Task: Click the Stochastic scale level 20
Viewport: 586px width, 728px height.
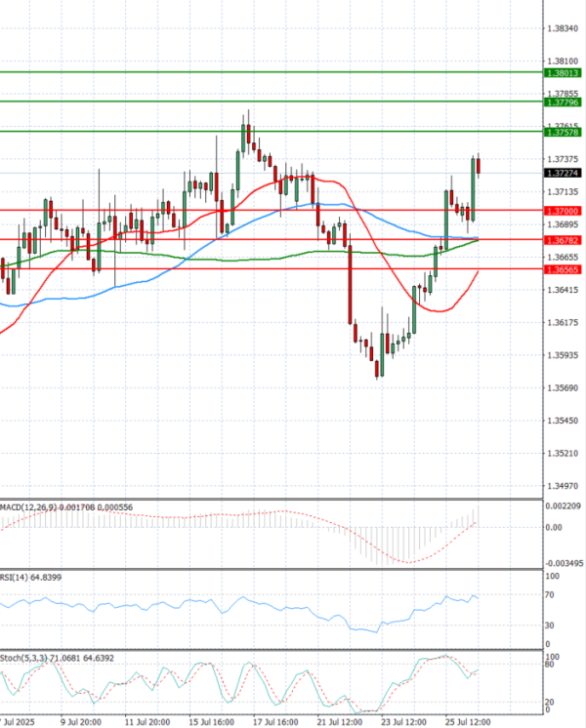Action: [x=549, y=703]
